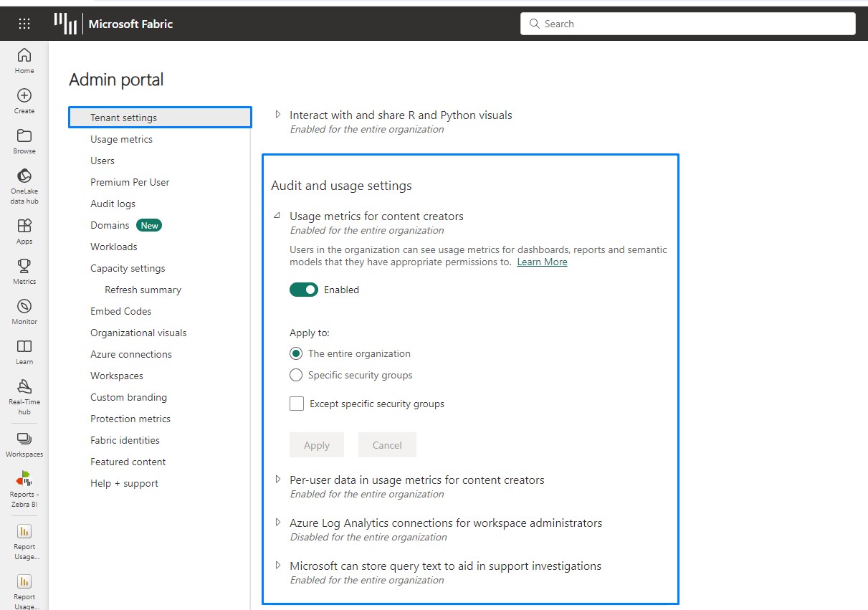This screenshot has width=868, height=610.
Task: Check Except specific security groups
Action: (297, 404)
